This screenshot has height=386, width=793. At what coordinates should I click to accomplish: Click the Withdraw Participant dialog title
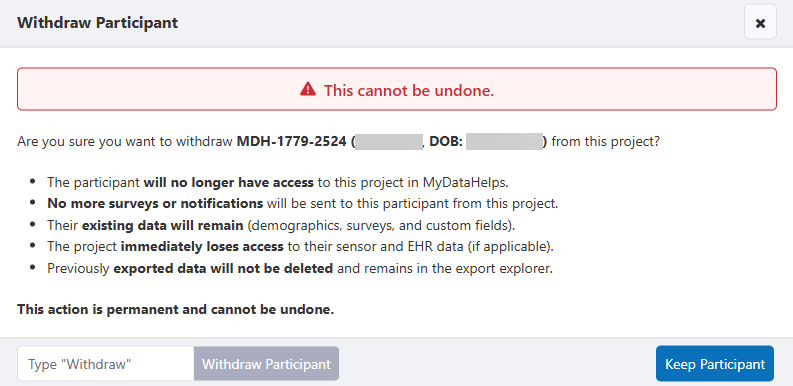tap(98, 23)
